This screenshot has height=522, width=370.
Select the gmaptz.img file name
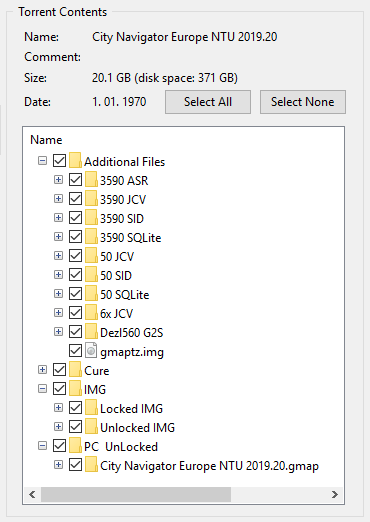click(x=132, y=352)
